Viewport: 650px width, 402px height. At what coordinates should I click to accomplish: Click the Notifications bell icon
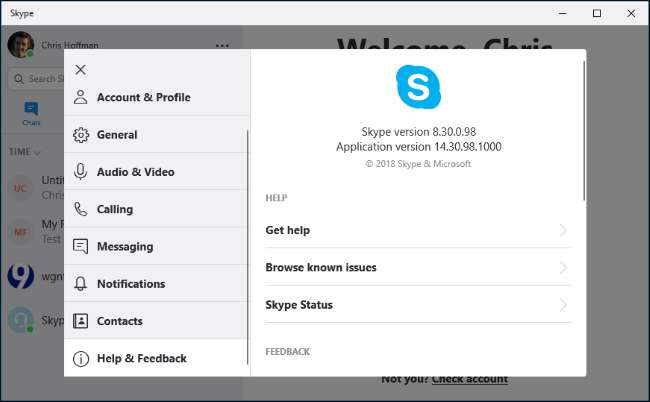(80, 283)
